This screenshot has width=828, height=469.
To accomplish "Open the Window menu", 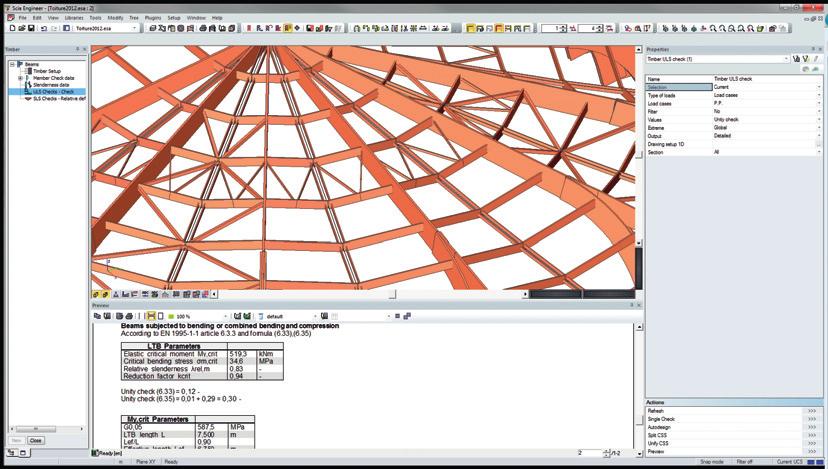I will pyautogui.click(x=196, y=17).
